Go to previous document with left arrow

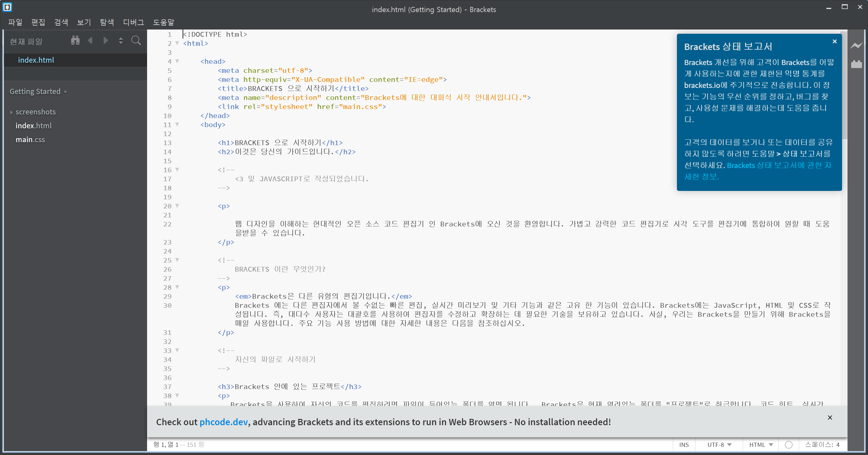tap(90, 41)
